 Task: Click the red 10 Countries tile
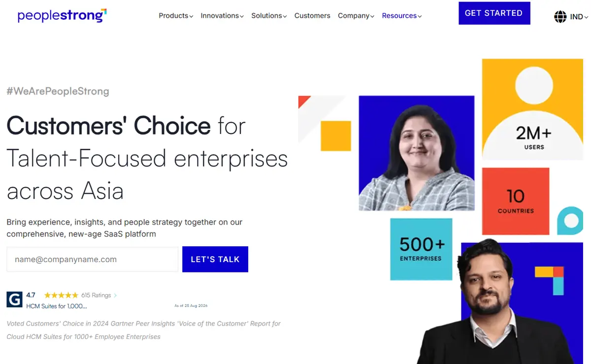tap(516, 201)
